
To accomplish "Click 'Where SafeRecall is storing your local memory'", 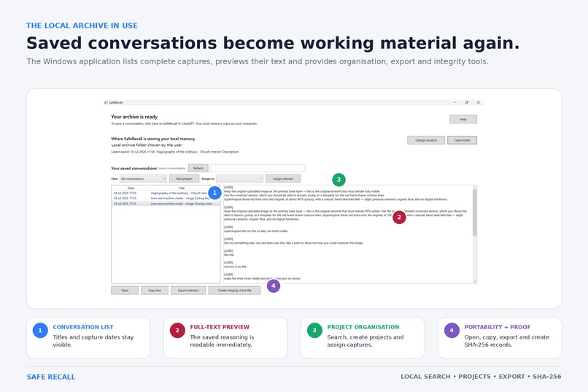I will [153, 139].
